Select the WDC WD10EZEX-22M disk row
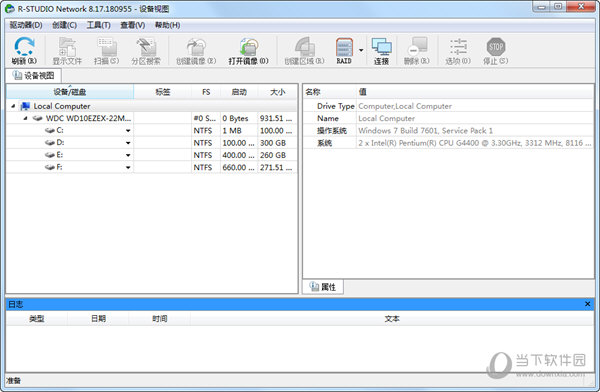 152,118
